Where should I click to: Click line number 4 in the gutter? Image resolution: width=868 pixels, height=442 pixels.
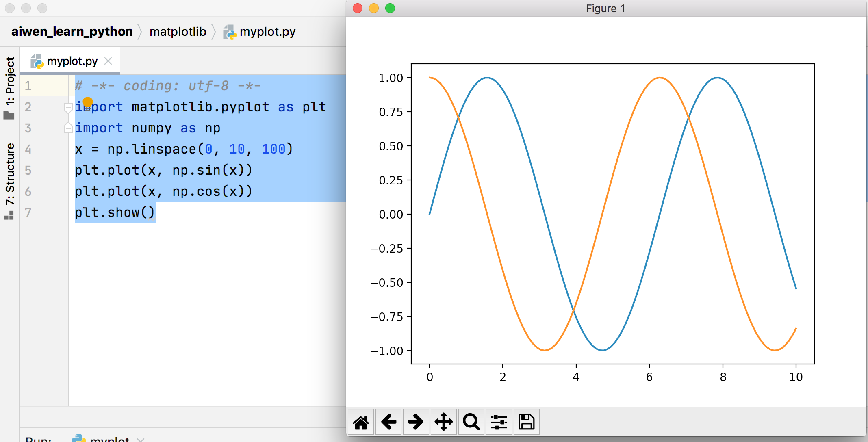tap(28, 149)
